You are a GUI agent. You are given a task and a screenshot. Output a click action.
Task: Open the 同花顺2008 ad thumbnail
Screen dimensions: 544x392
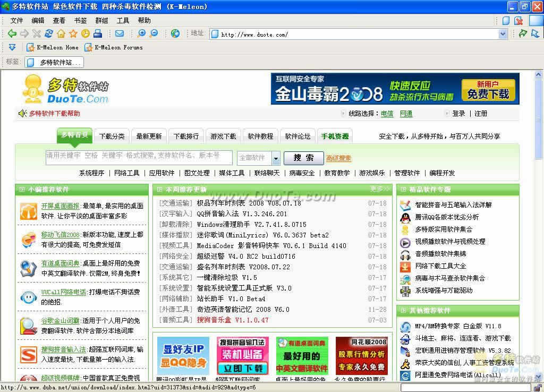361,355
